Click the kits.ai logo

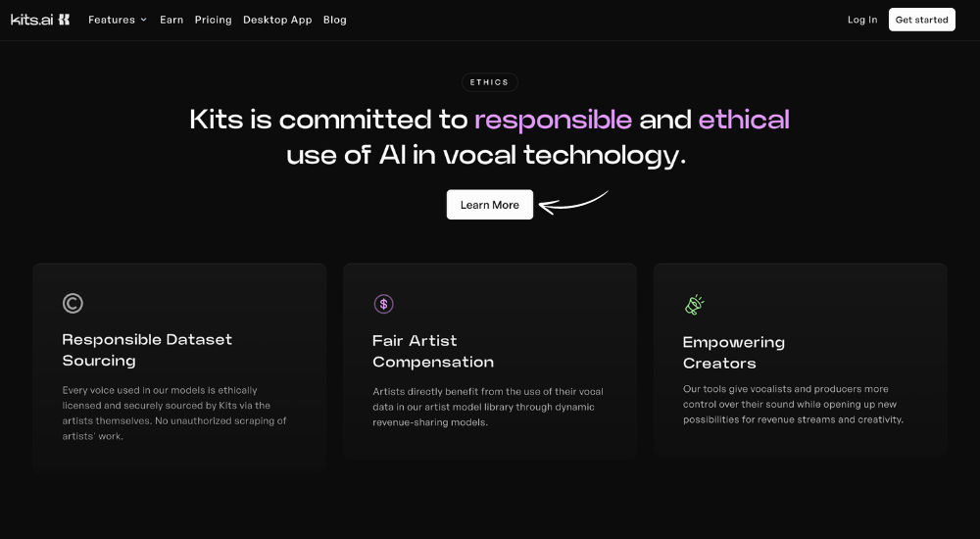40,20
